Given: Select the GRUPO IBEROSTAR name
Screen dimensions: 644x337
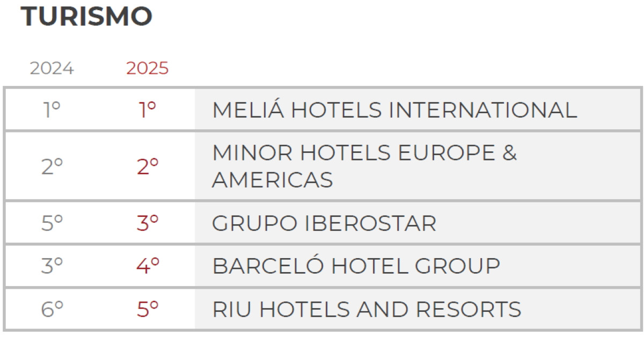Looking at the screenshot, I should click(324, 223).
